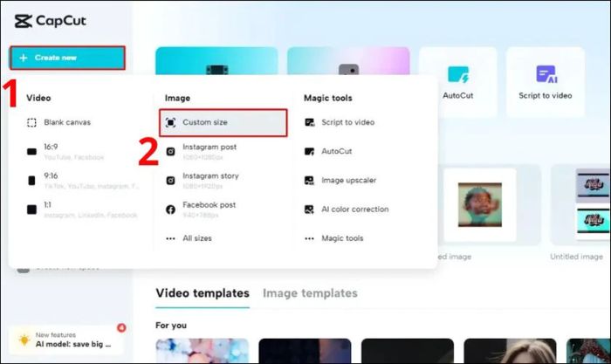Click the teal video creation card
611x364 pixels.
216,61
